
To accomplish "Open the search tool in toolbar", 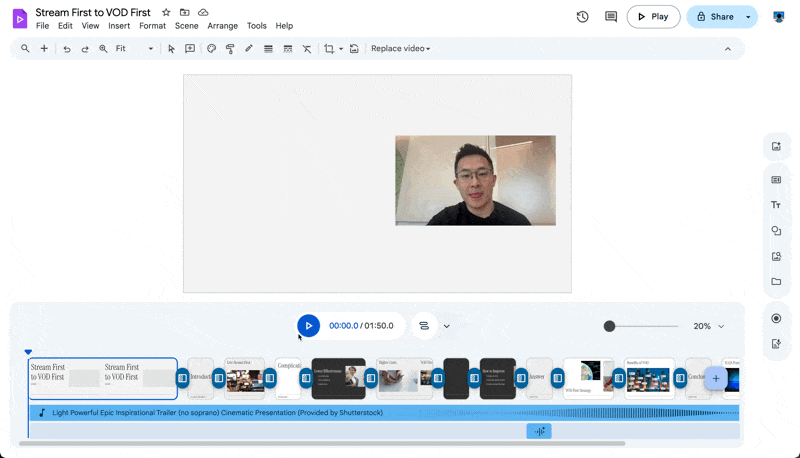I will click(25, 48).
